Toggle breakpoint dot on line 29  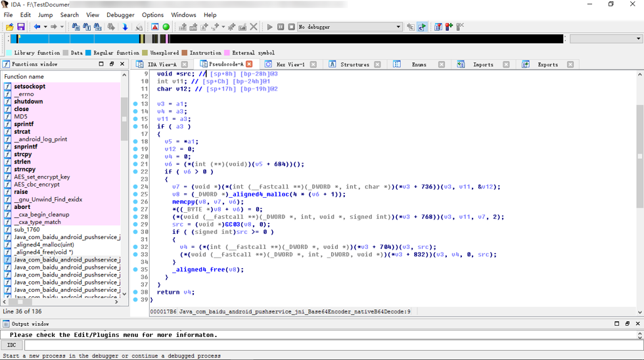point(135,225)
